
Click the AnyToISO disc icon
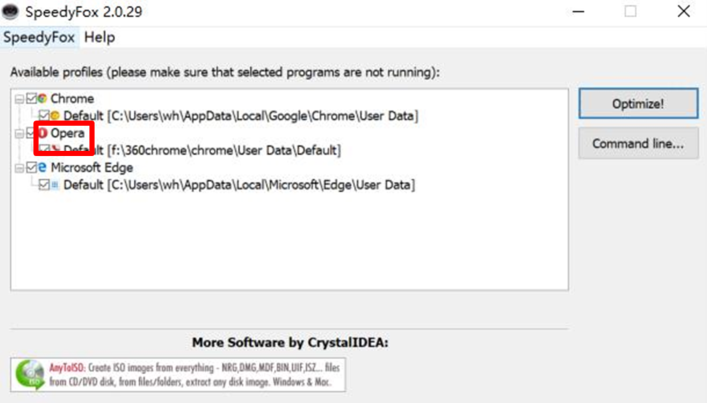coord(28,374)
